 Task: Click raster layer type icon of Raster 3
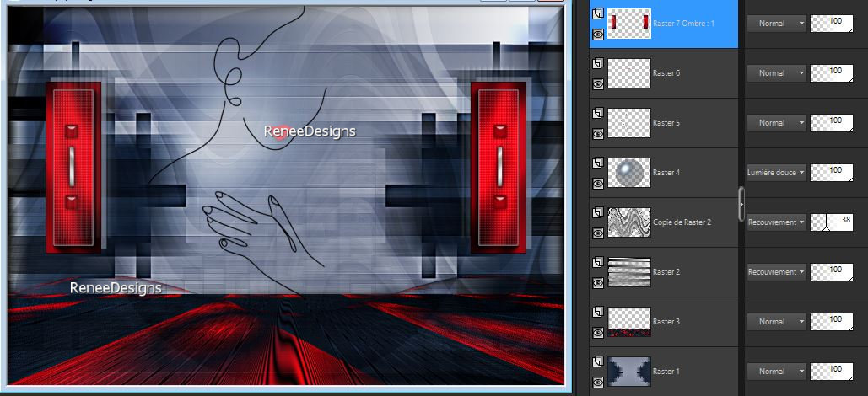click(x=597, y=313)
